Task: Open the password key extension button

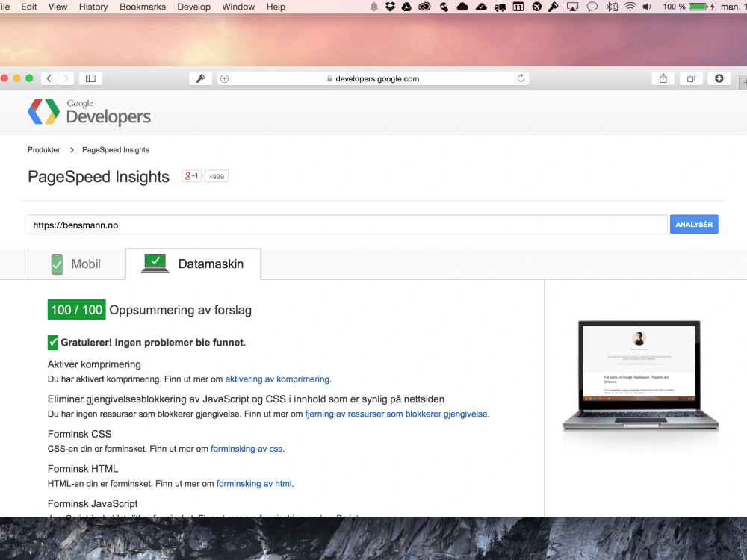Action: (200, 78)
